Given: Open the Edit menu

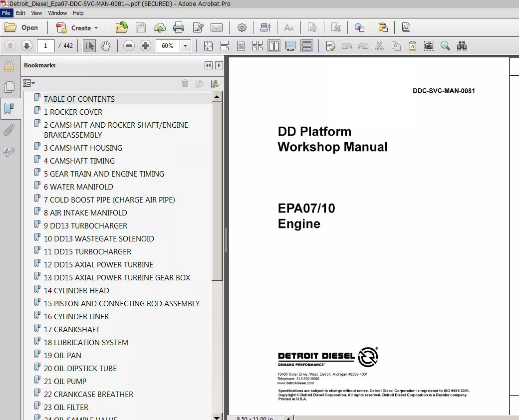Looking at the screenshot, I should (x=20, y=13).
